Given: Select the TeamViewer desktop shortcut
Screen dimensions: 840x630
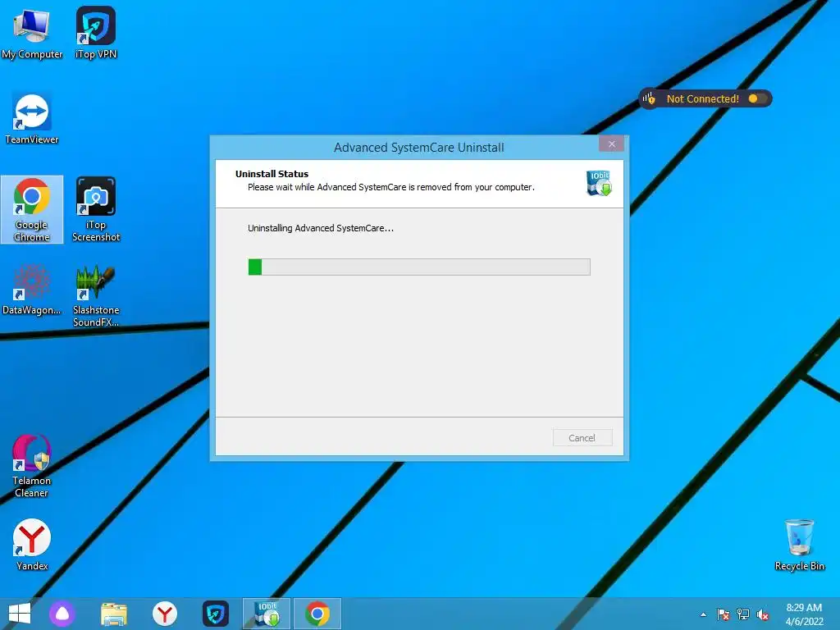Looking at the screenshot, I should (32, 119).
